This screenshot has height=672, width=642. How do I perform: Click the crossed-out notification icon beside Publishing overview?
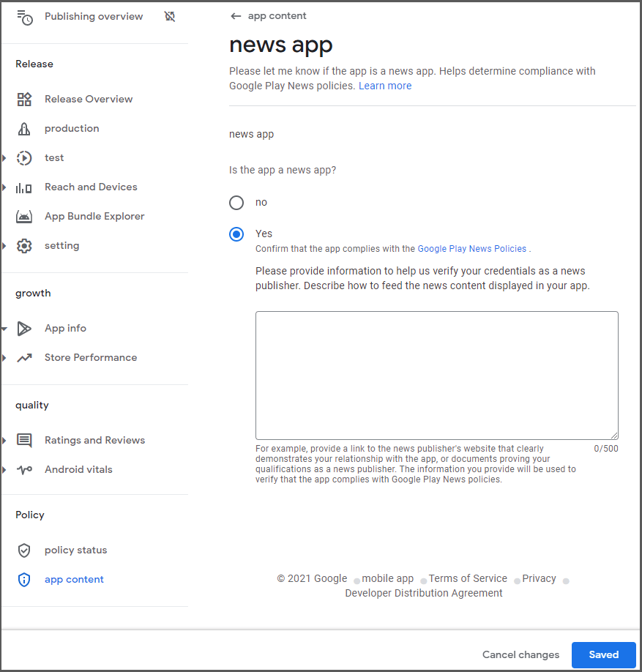pos(170,16)
